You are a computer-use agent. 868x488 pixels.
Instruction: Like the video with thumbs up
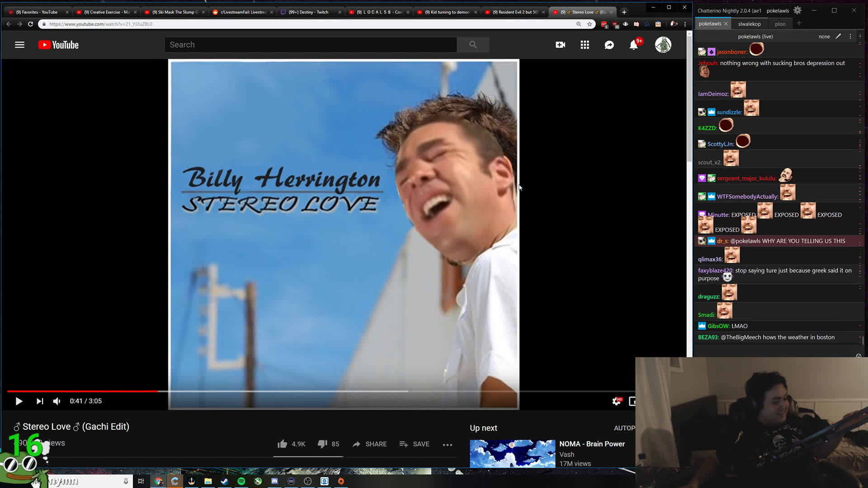[x=283, y=444]
